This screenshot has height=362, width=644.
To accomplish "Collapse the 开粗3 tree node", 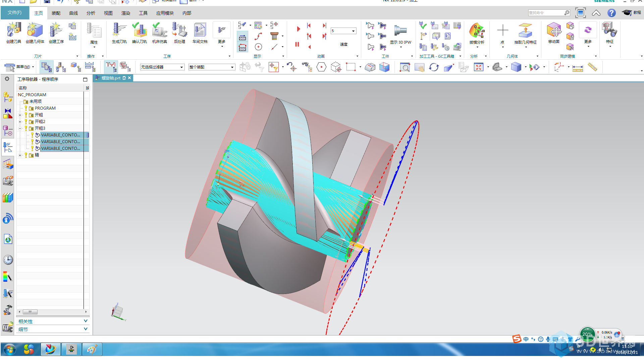I will (x=20, y=128).
